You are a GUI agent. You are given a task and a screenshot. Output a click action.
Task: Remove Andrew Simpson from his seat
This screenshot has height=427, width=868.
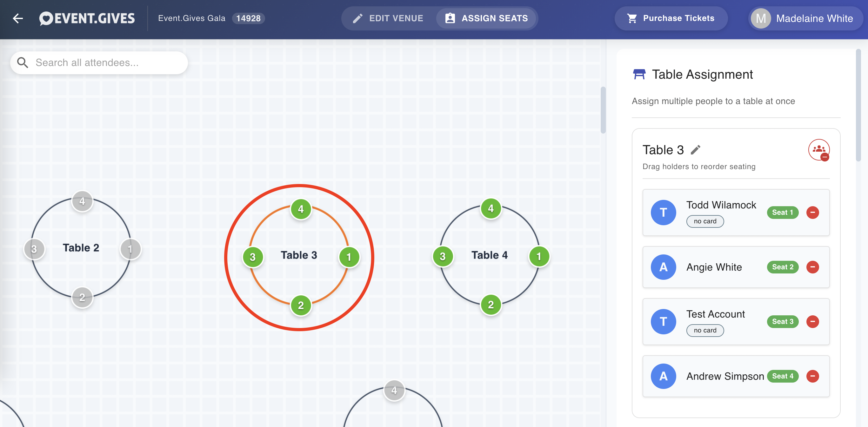[812, 376]
